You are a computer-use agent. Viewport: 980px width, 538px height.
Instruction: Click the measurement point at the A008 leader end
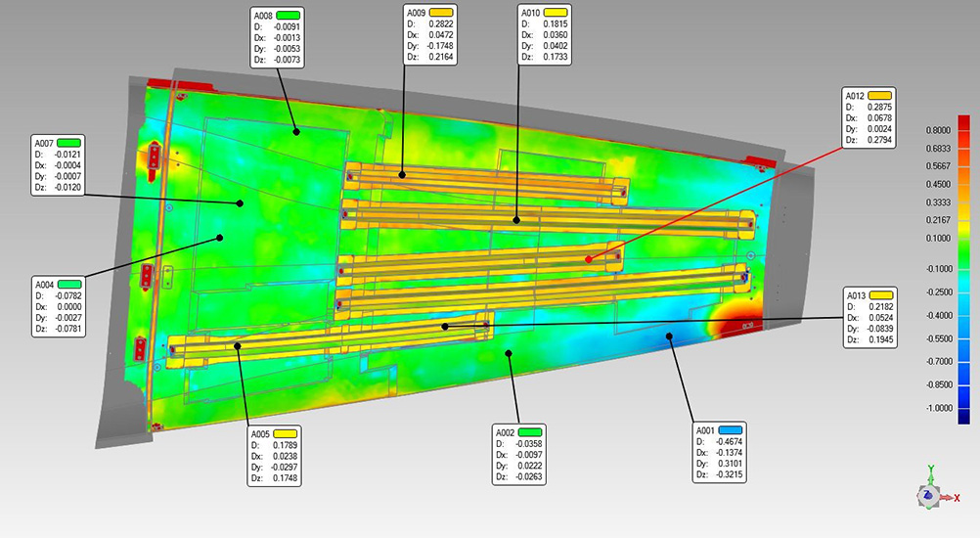point(294,127)
